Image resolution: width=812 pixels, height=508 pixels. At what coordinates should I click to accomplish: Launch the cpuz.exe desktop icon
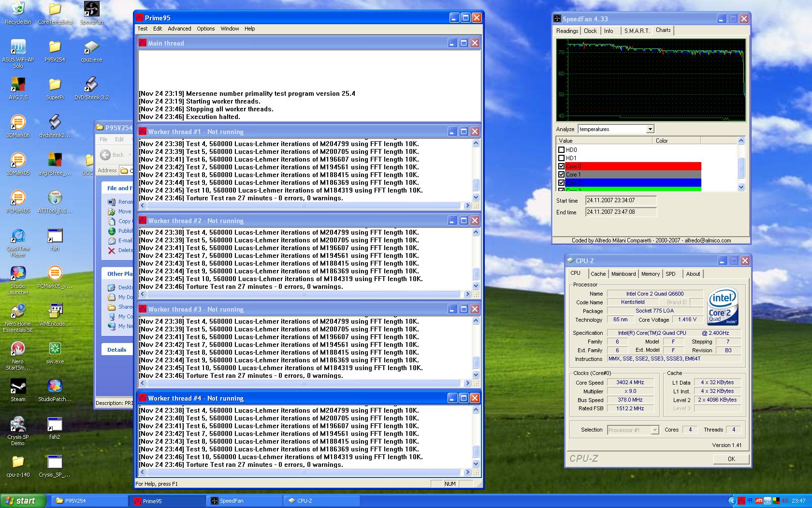(91, 51)
